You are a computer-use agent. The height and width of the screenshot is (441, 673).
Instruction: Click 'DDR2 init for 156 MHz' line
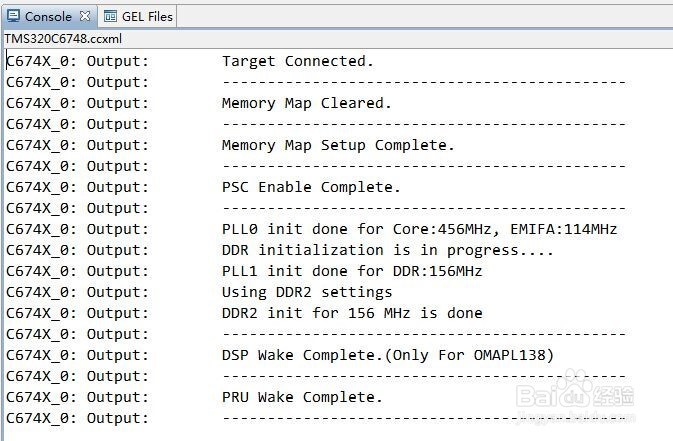tap(351, 313)
